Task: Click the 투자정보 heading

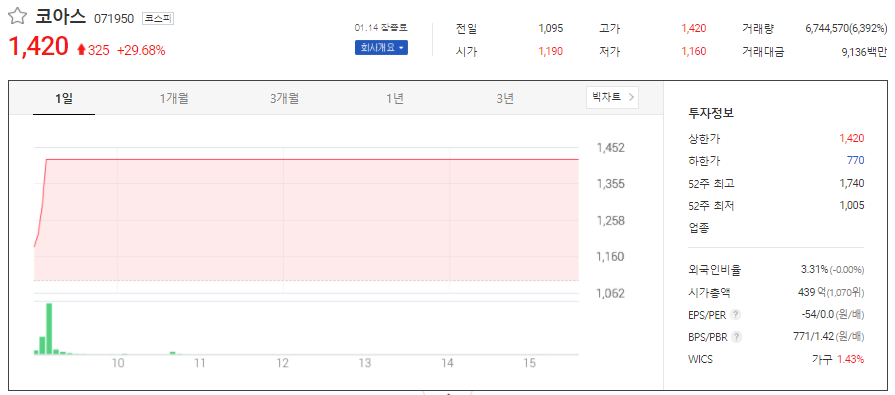Action: pyautogui.click(x=711, y=113)
